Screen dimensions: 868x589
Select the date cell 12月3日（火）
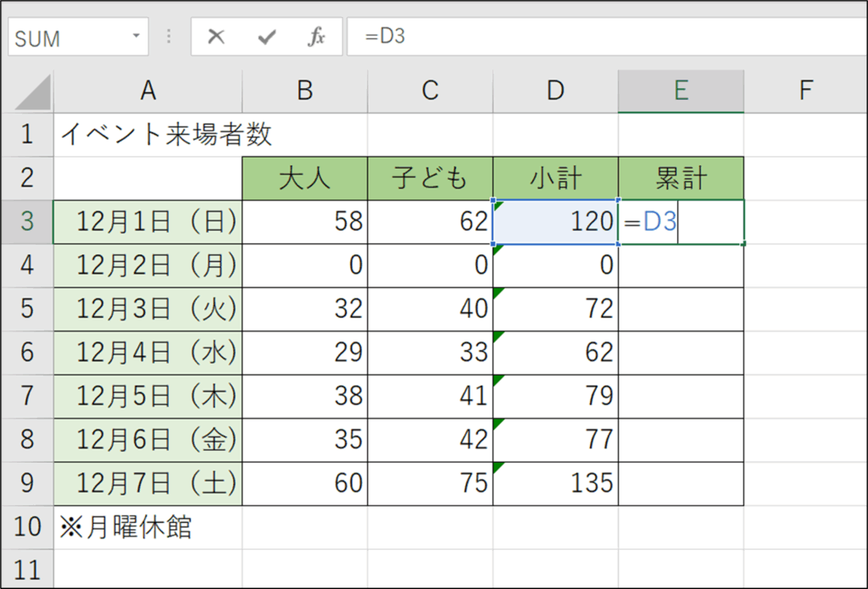147,308
